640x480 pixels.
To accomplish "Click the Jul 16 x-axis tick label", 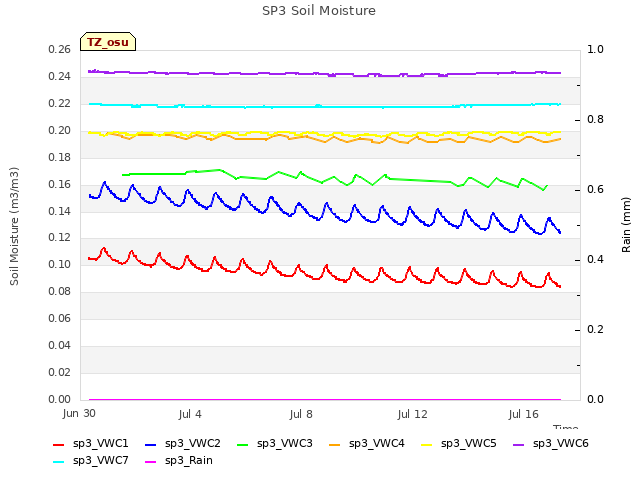I will [523, 414].
